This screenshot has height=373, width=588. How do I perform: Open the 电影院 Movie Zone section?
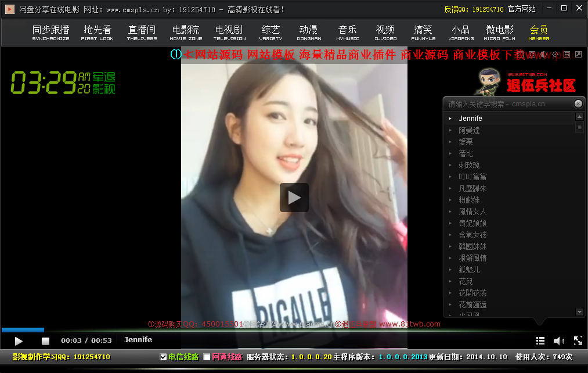(186, 33)
